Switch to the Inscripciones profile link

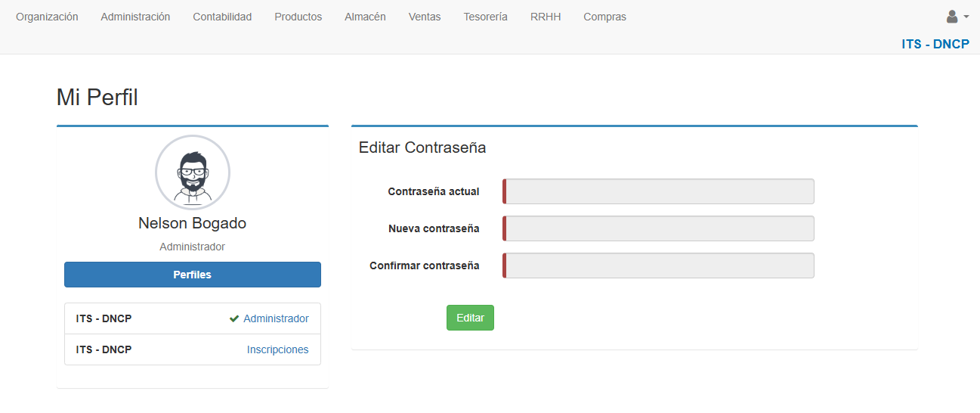(x=277, y=350)
